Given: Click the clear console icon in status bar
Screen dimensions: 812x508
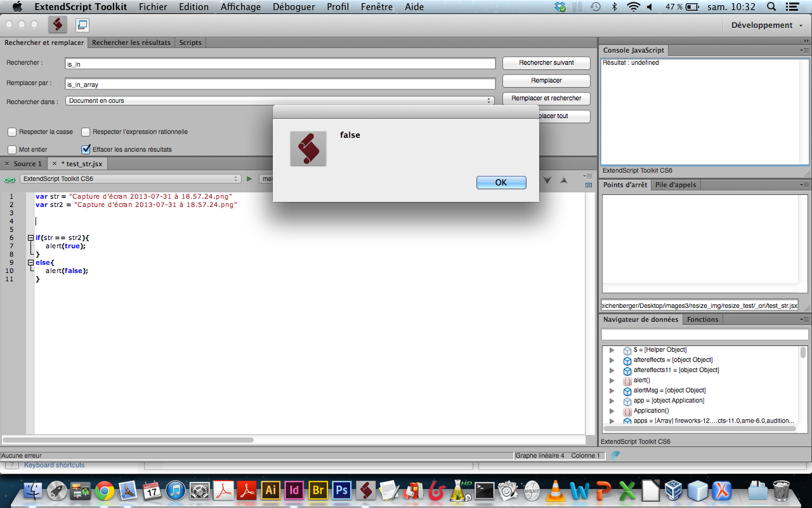Looking at the screenshot, I should 615,455.
